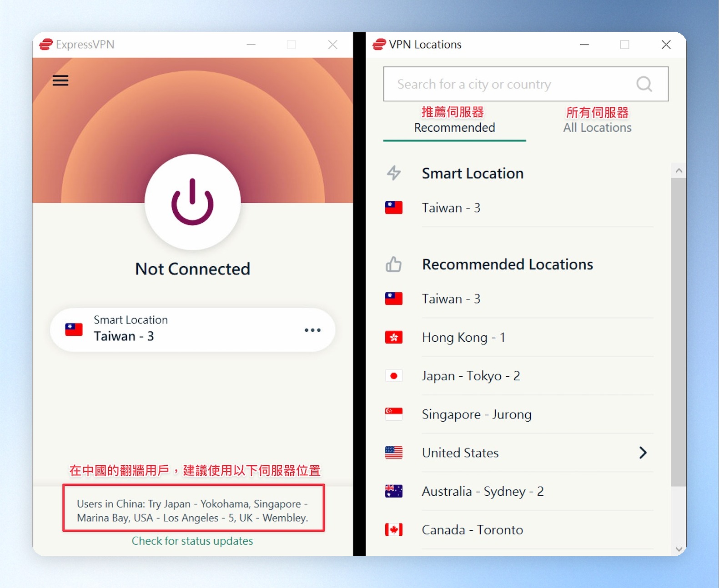Expand United States server list chevron
Image resolution: width=719 pixels, height=588 pixels.
coord(643,453)
